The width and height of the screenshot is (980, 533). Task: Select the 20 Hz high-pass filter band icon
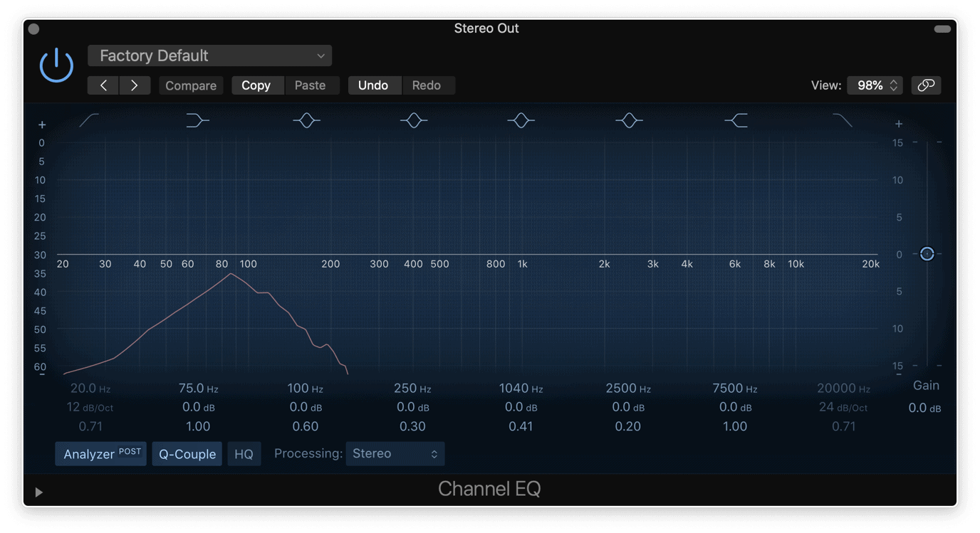89,120
